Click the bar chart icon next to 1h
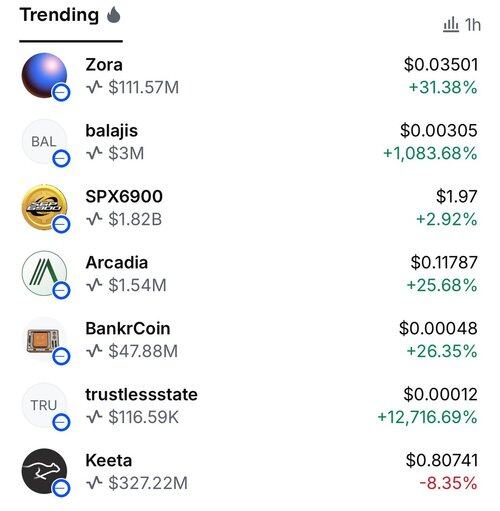Screen dimensions: 500x511 [451, 25]
